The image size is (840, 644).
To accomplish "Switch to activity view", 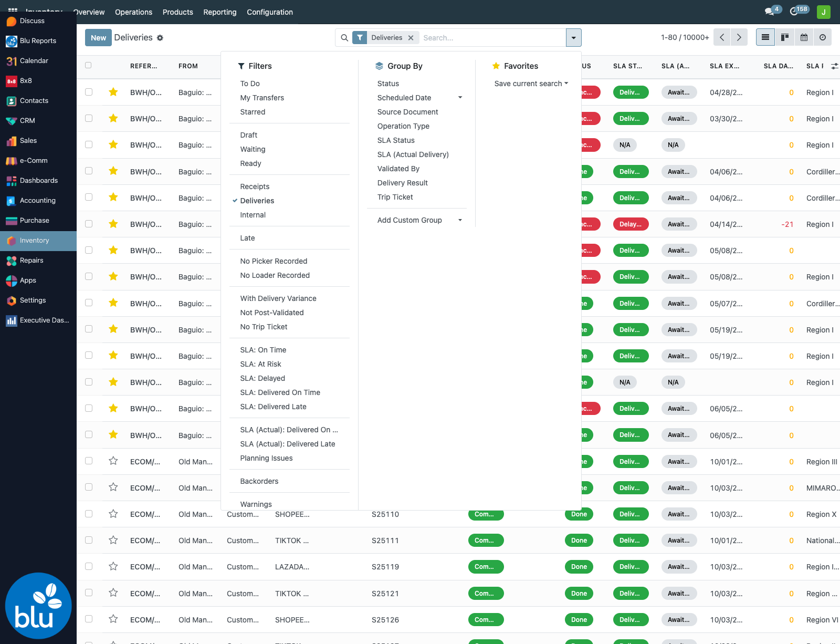I will click(823, 37).
